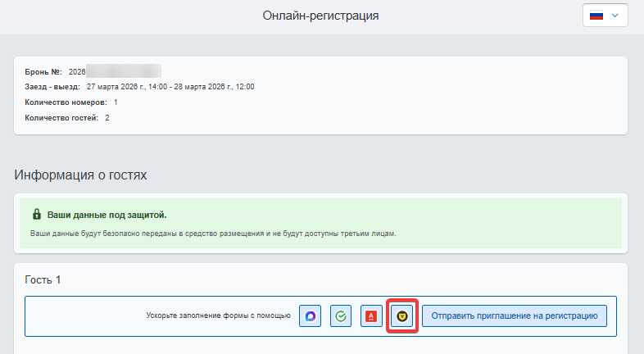The width and height of the screenshot is (644, 354).
Task: Click dates text 27 марта 2026 г., 14:00
Action: pos(127,87)
